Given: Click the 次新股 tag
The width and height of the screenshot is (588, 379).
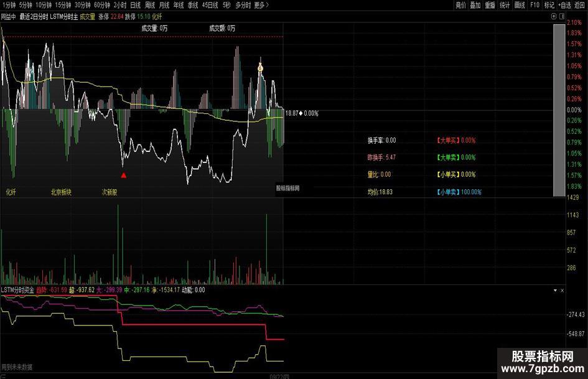Looking at the screenshot, I should pyautogui.click(x=110, y=192).
